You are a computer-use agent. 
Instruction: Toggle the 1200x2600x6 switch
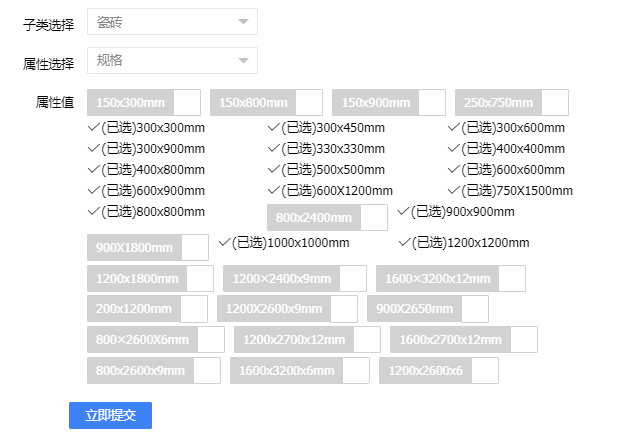pyautogui.click(x=437, y=371)
